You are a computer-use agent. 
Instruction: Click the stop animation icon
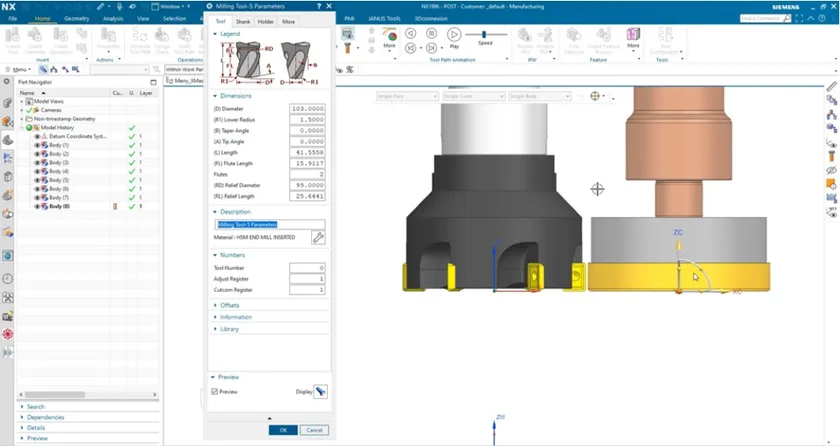click(431, 33)
